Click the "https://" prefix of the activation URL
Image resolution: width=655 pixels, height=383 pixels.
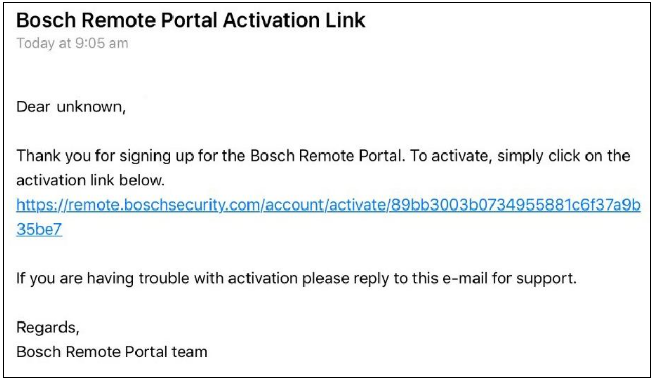pyautogui.click(x=41, y=205)
